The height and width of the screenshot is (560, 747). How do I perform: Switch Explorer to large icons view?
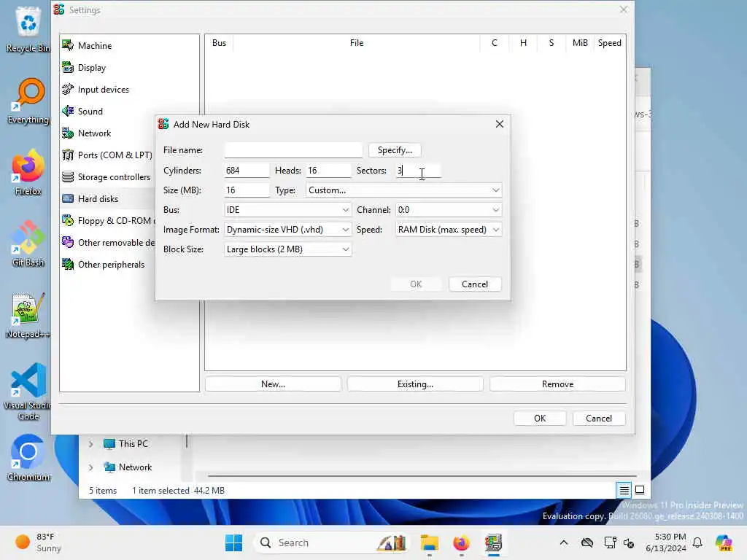(640, 490)
